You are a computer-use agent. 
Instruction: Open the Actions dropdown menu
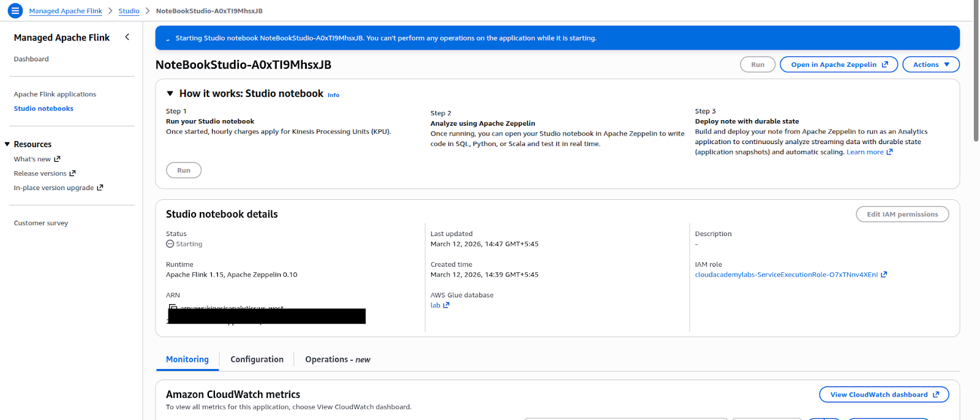coord(930,64)
